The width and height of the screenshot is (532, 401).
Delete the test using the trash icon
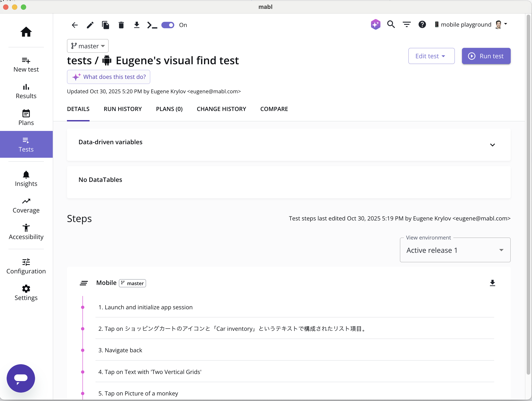[x=121, y=25]
